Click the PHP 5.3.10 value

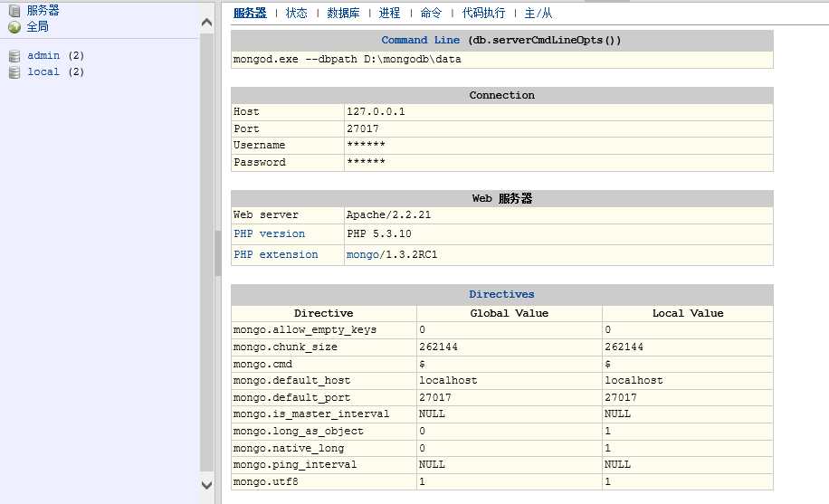point(379,233)
